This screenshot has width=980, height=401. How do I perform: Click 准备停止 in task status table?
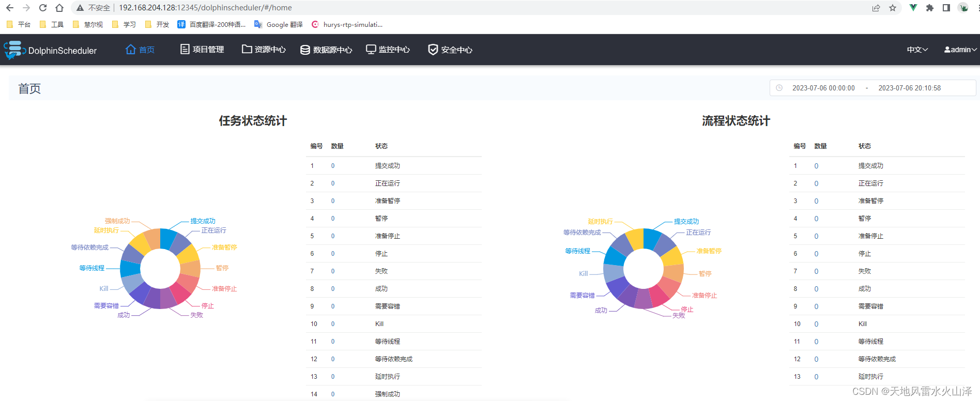(x=388, y=236)
